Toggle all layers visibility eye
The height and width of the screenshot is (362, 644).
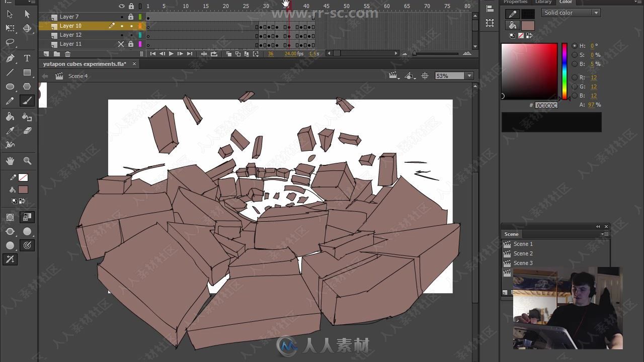(x=121, y=6)
